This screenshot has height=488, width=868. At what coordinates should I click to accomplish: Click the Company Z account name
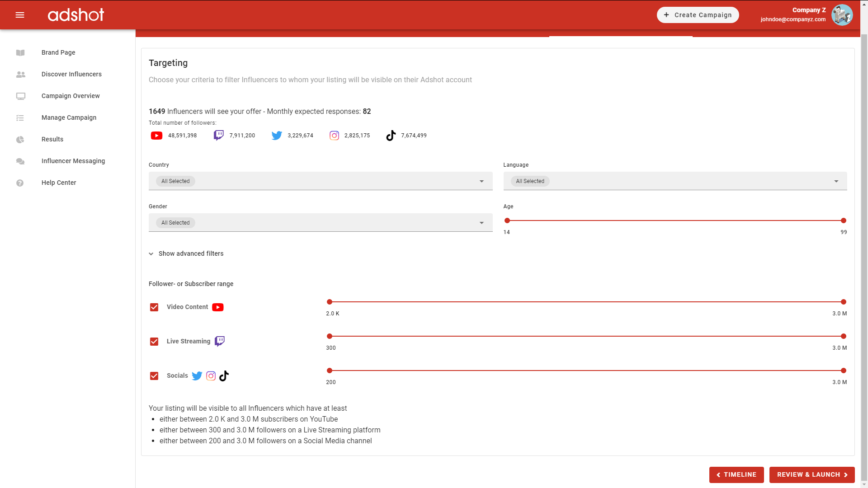click(809, 10)
